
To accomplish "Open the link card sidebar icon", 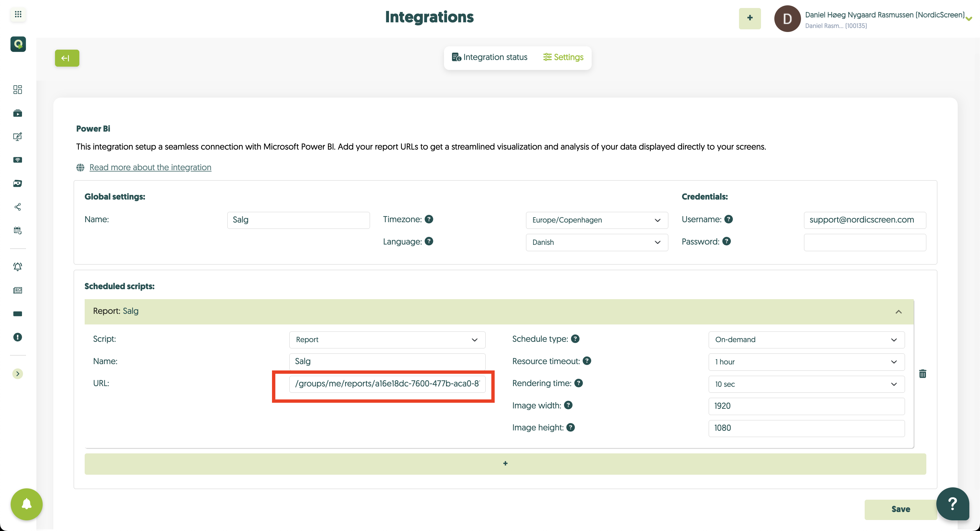I will [17, 183].
